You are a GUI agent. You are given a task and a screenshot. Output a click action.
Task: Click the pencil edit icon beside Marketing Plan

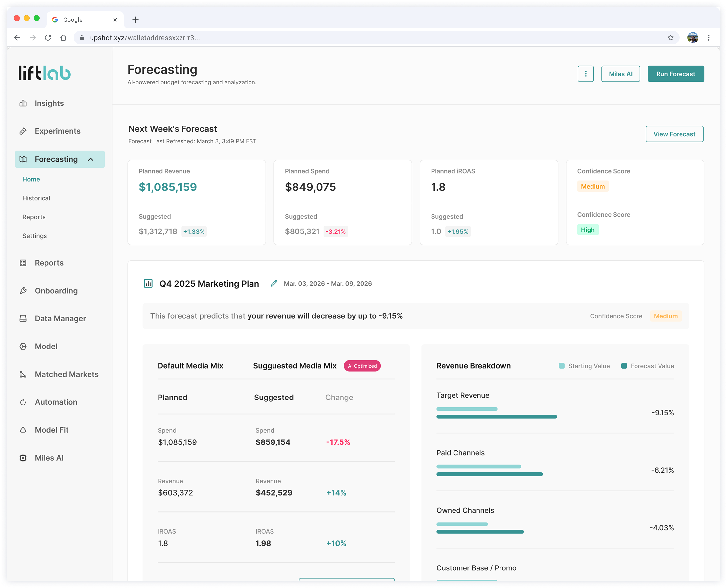pos(274,284)
